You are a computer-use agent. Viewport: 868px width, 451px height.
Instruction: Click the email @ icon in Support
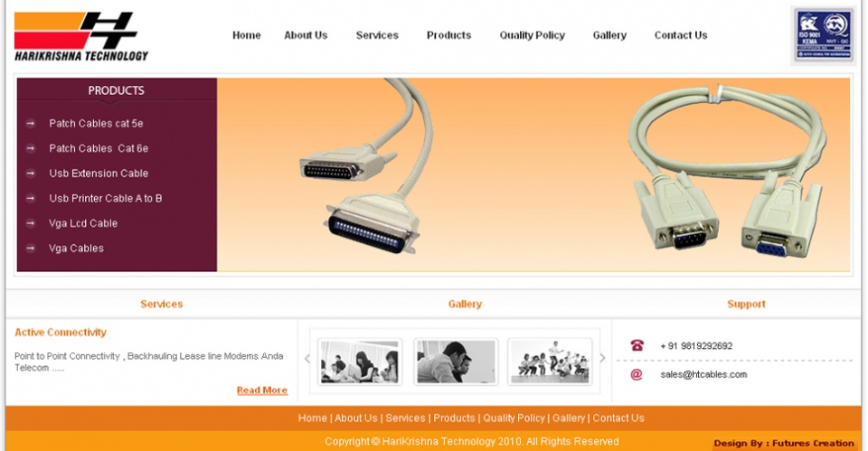[x=637, y=375]
